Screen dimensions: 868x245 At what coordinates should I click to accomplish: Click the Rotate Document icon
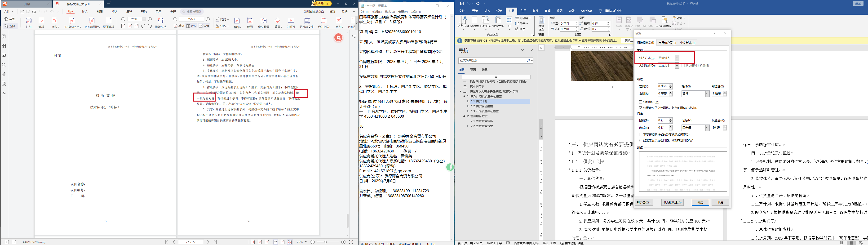pos(161,22)
